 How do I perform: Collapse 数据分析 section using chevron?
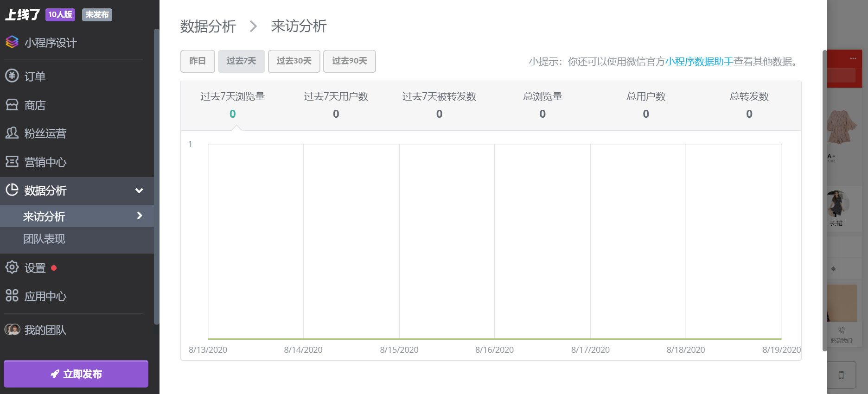(139, 191)
